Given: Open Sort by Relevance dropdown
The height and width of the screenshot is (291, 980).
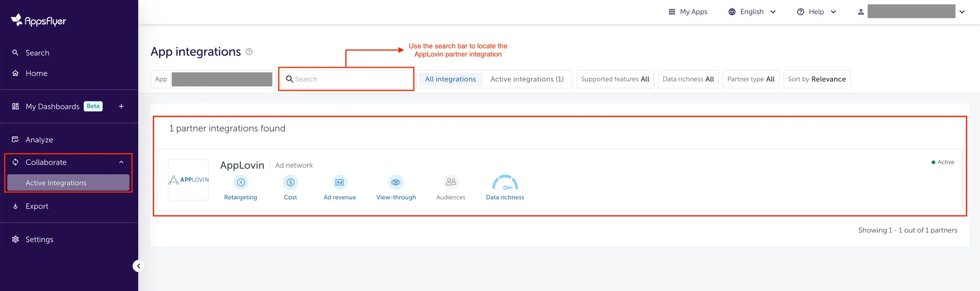Looking at the screenshot, I should 817,79.
